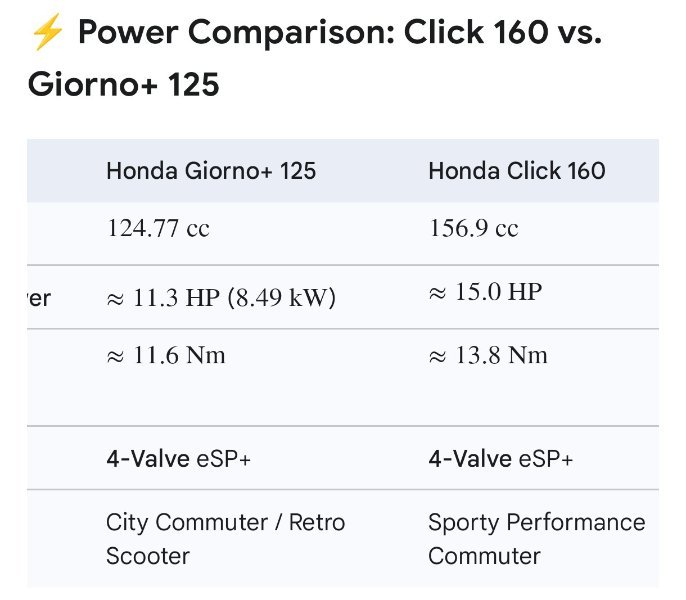Click "Click 160 vs." in the title
The image size is (686, 600).
(x=503, y=34)
